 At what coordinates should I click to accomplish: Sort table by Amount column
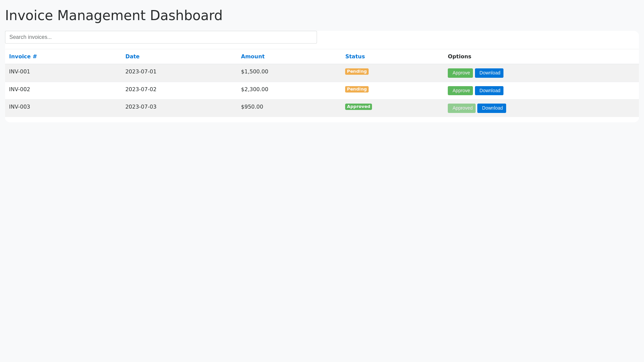tap(253, 57)
